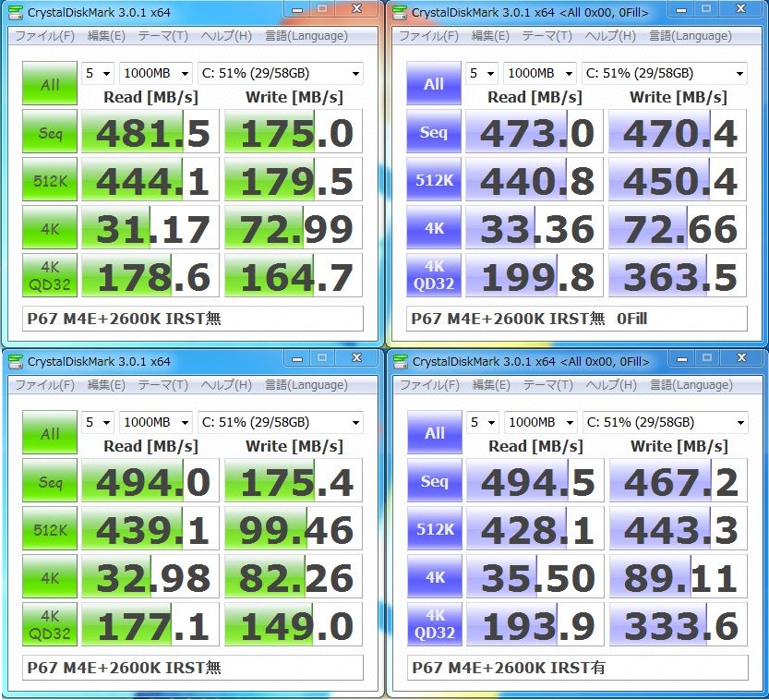Viewport: 769px width, 700px height.
Task: Run Seq test in top-right 0Fill window
Action: [434, 131]
